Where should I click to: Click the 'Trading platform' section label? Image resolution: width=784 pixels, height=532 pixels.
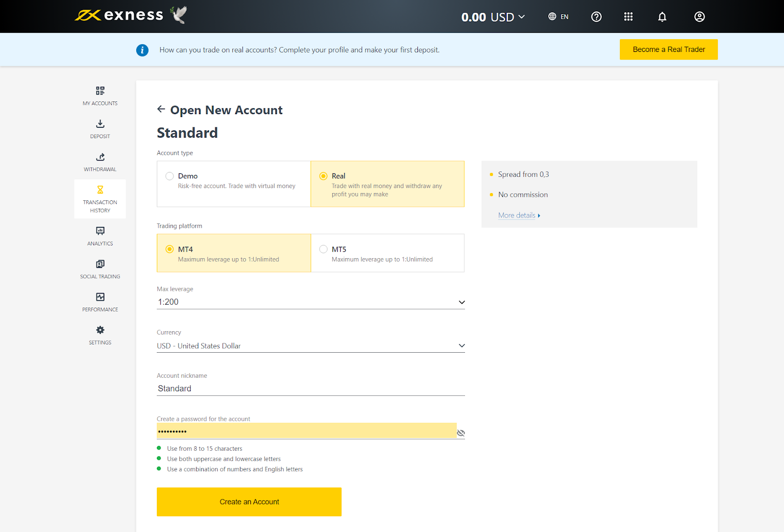click(179, 226)
